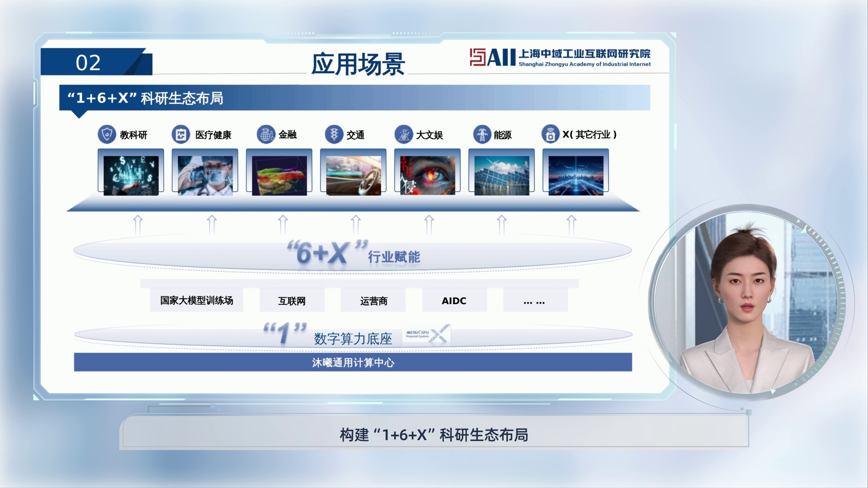Click the "1+6+X" 科研生态布局 header banner
The width and height of the screenshot is (868, 488).
point(355,98)
